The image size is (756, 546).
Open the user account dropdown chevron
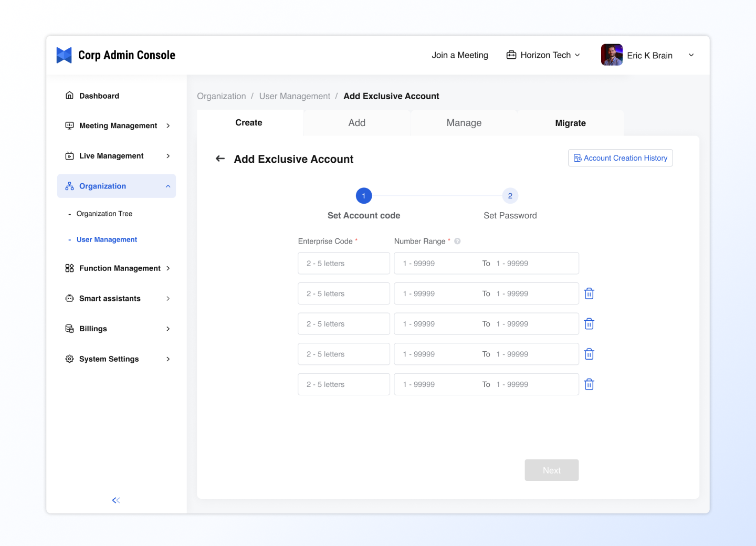coord(691,55)
